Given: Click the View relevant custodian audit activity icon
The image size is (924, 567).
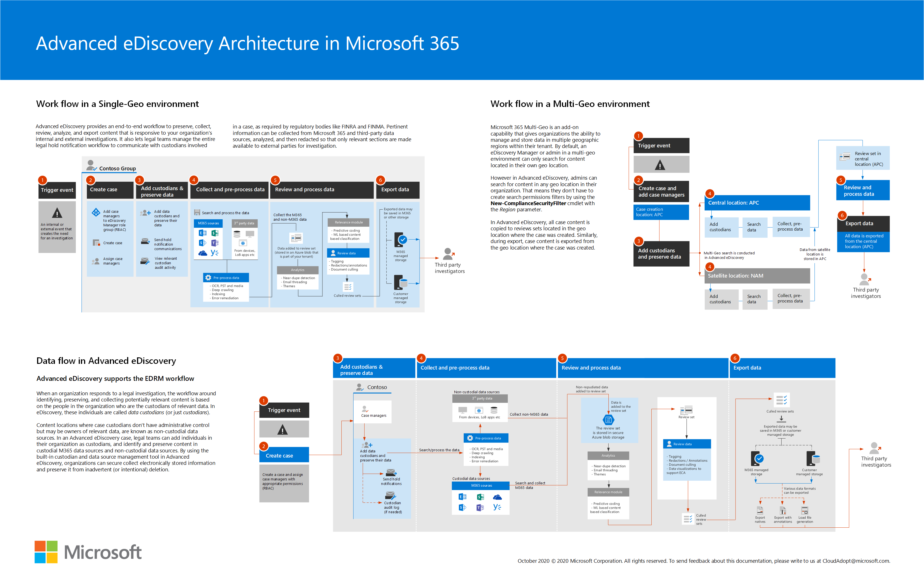Looking at the screenshot, I should (x=145, y=261).
